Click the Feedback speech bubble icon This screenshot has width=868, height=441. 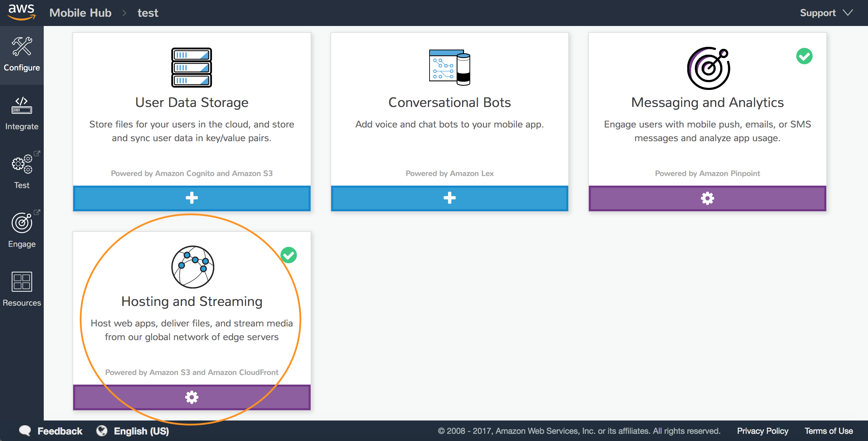25,431
